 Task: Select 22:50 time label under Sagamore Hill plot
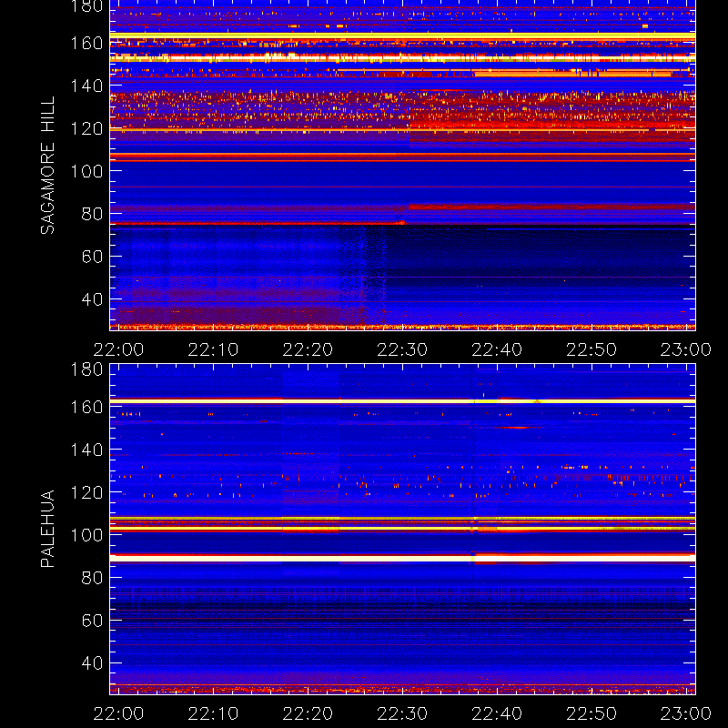point(591,349)
